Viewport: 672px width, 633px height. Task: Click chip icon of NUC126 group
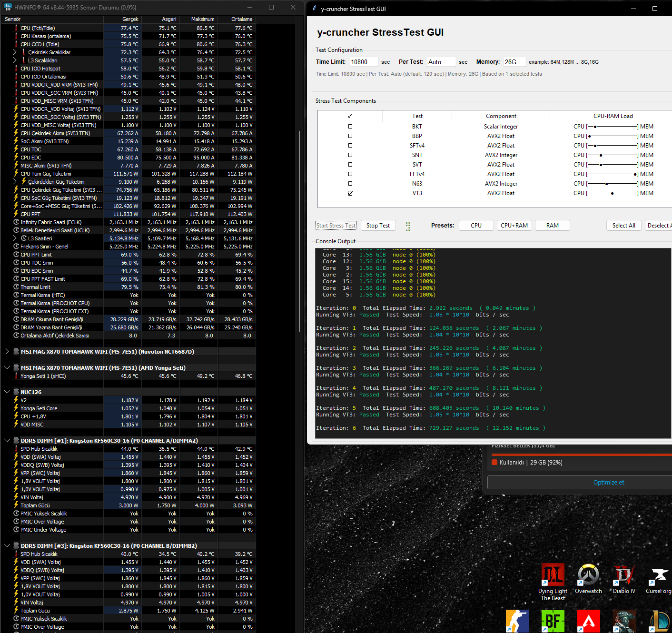pyautogui.click(x=16, y=392)
